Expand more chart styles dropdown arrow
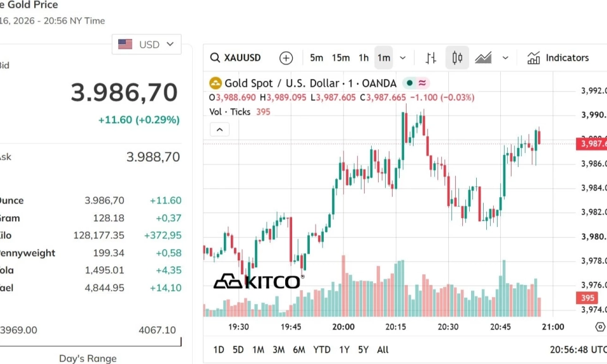607x364 pixels. coord(505,58)
